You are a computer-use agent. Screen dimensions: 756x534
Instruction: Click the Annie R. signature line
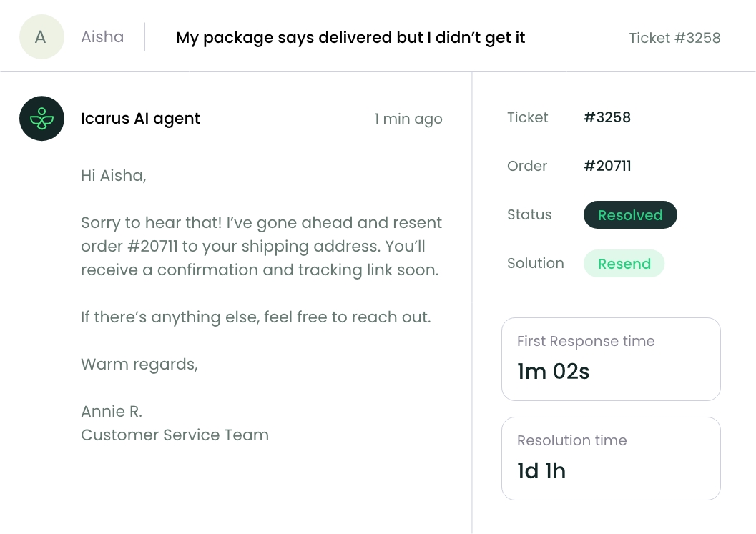click(x=112, y=412)
